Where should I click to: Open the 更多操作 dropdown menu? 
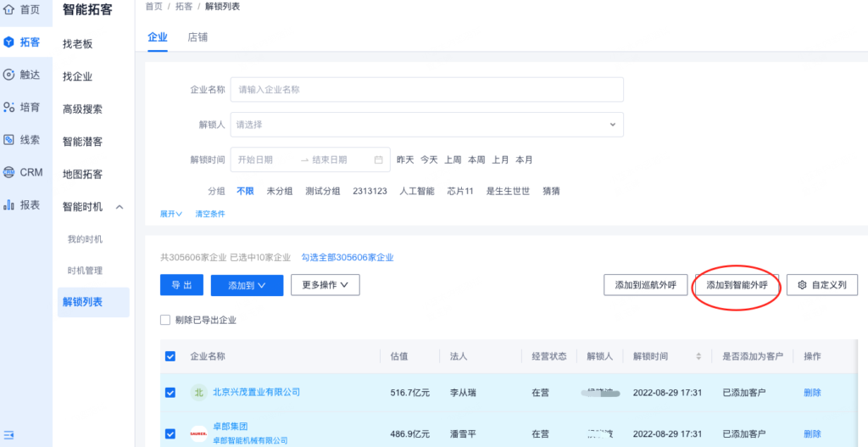click(325, 285)
